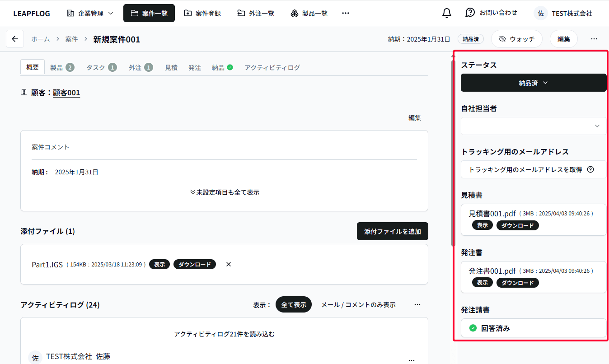Navigate to 外注一覧 list
This screenshot has width=609, height=364.
[x=256, y=13]
